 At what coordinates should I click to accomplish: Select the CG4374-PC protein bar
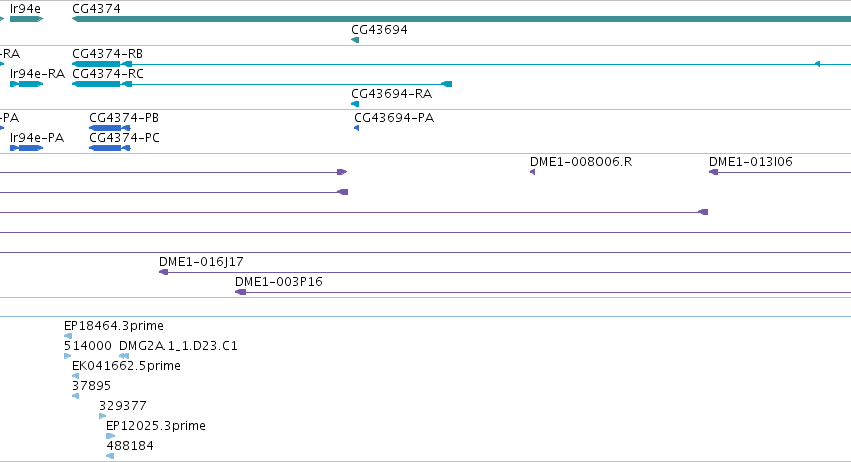[110, 148]
